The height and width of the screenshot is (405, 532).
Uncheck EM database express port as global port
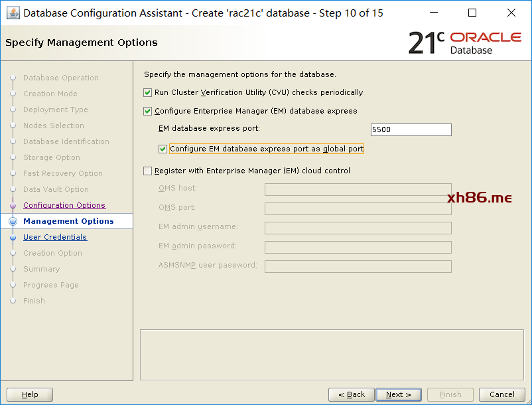(163, 149)
